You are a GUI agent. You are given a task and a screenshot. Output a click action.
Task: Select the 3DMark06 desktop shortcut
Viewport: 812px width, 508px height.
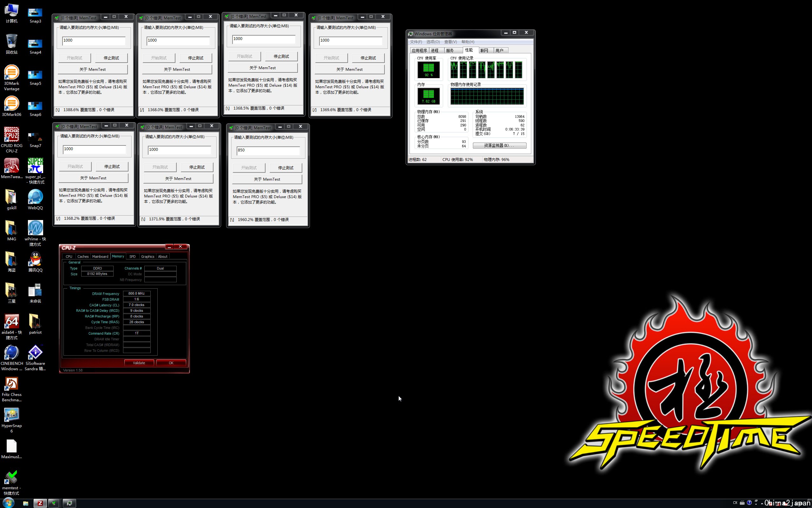point(12,106)
